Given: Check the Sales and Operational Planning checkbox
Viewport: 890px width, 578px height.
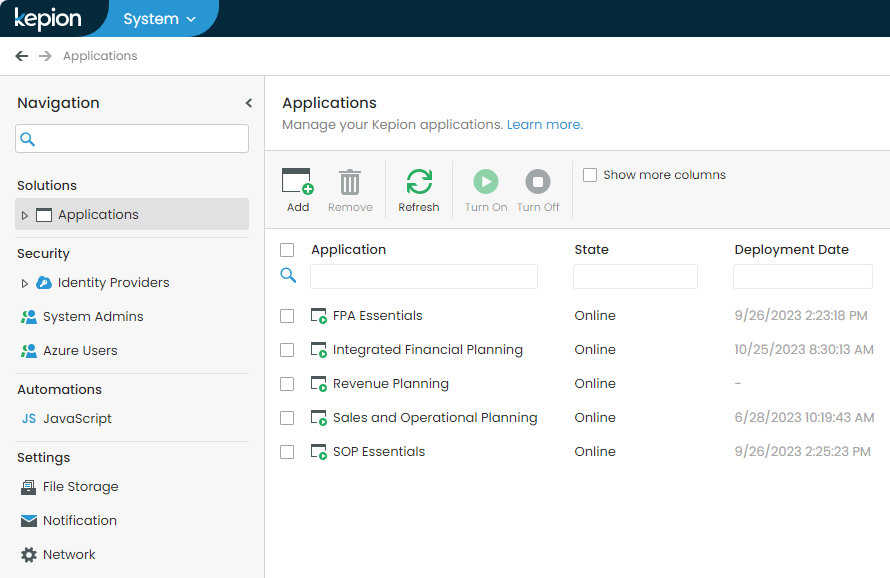Looking at the screenshot, I should (x=287, y=418).
